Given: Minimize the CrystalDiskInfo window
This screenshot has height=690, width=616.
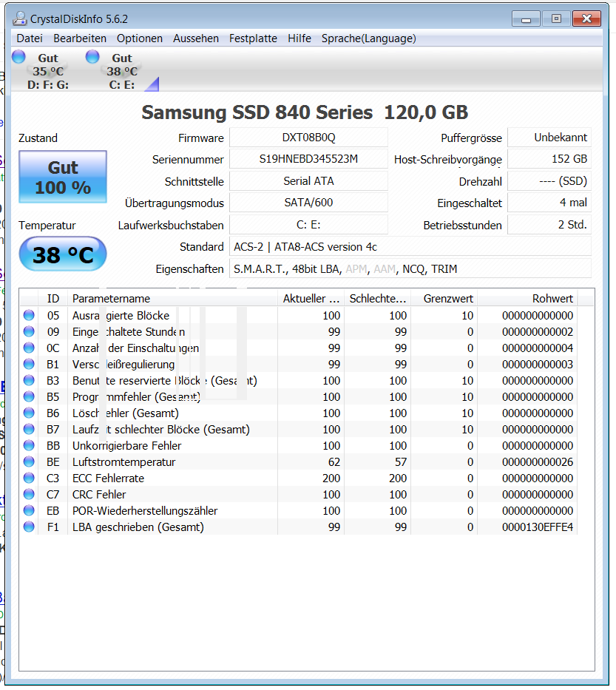Looking at the screenshot, I should (526, 18).
